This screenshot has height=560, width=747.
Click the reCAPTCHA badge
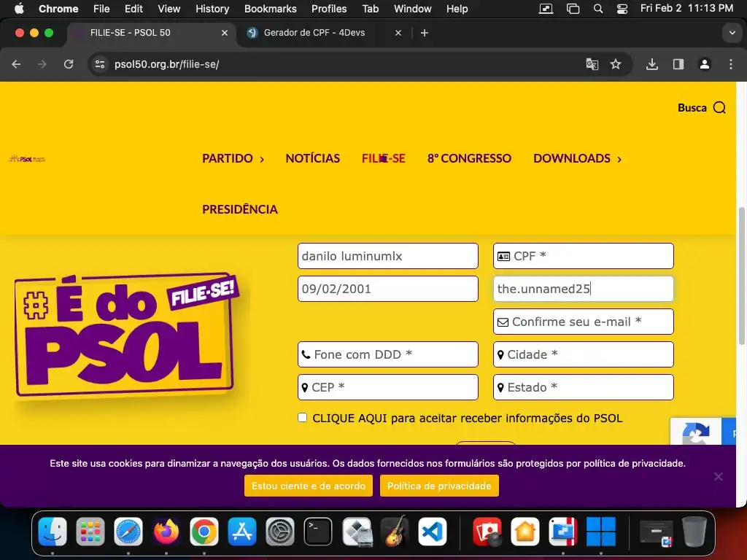click(703, 432)
